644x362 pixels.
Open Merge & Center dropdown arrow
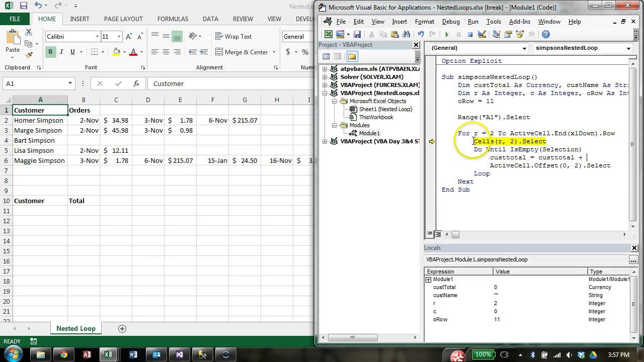274,52
